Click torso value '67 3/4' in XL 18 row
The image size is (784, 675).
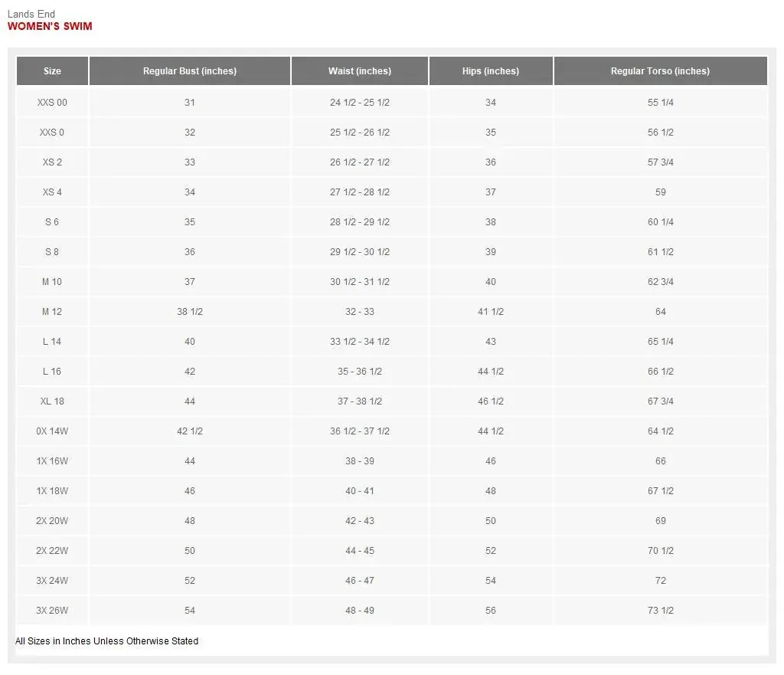pyautogui.click(x=660, y=401)
